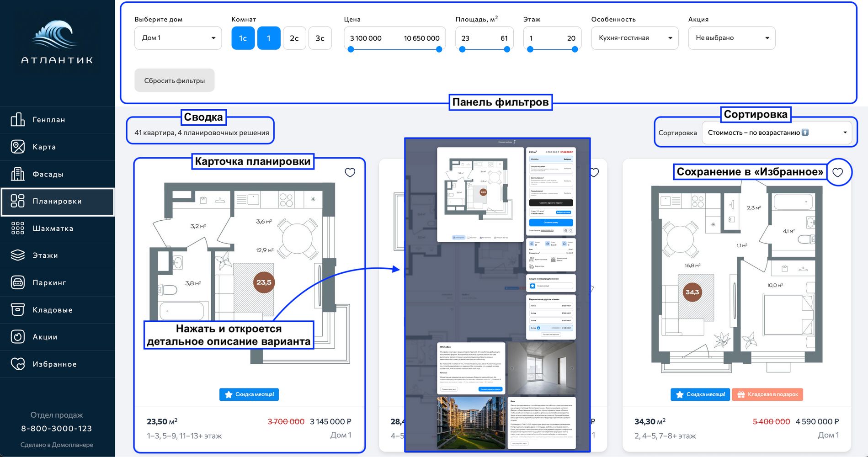Save the 34,30 м² layout with heart icon

coord(838,172)
